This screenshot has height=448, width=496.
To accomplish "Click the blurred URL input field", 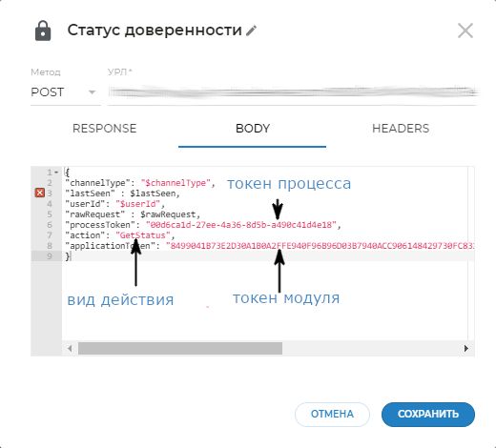I will (x=293, y=92).
